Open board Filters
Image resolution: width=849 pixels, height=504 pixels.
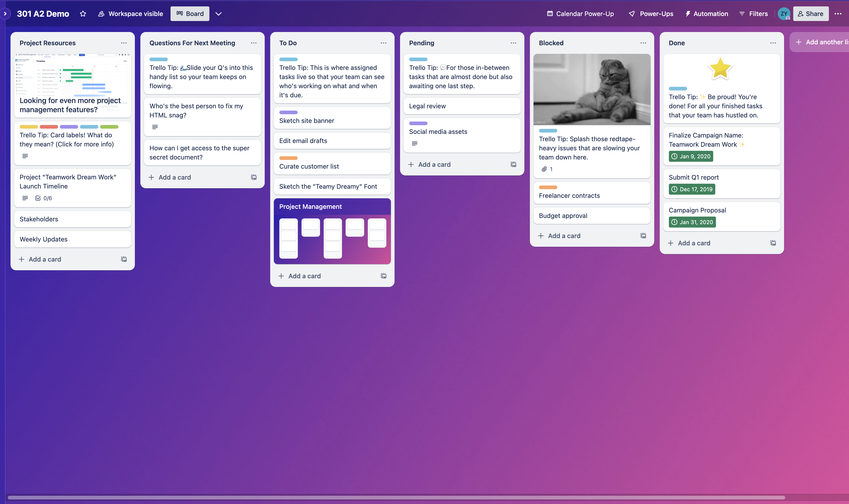[x=753, y=13]
